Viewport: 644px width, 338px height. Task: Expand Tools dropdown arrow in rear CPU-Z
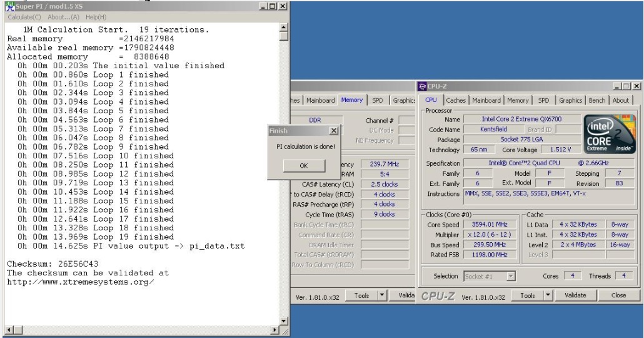click(382, 295)
